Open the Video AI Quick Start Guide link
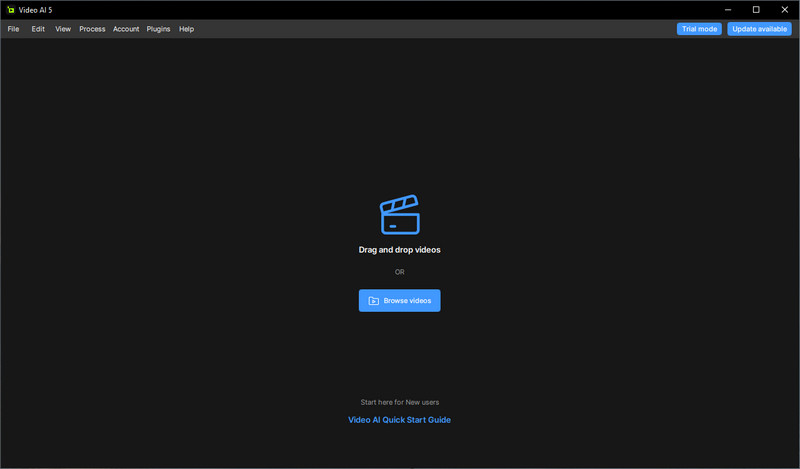 coord(399,419)
